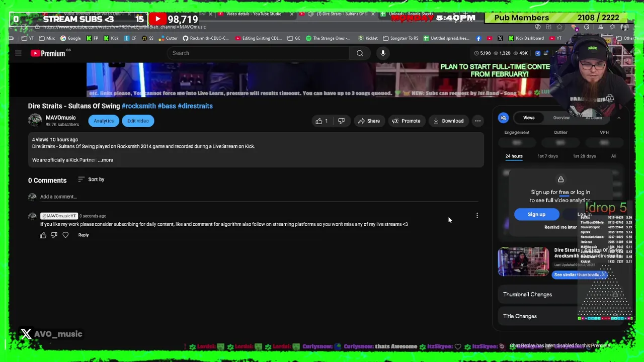
Task: Click the vidIQ logo icon
Action: click(503, 118)
